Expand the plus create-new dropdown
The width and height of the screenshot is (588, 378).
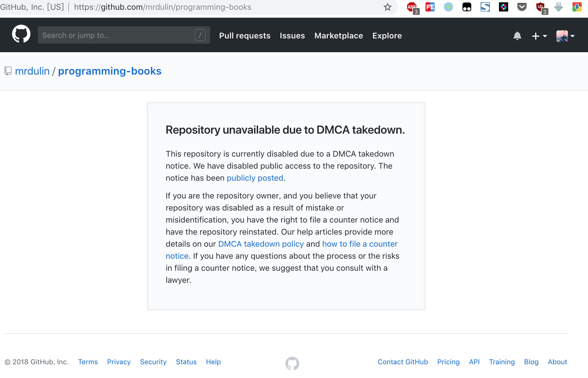point(539,36)
